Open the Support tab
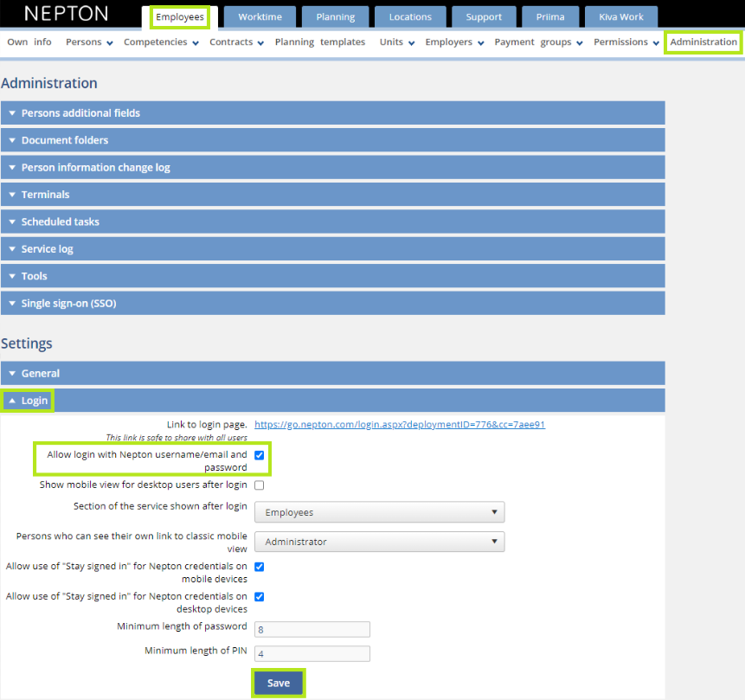This screenshot has width=745, height=700. coord(484,17)
